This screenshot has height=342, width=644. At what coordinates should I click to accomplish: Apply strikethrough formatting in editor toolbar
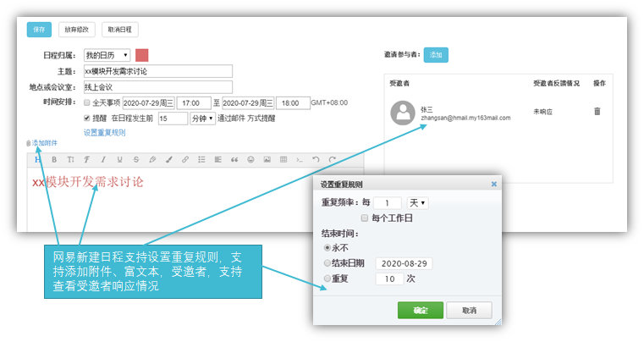(135, 159)
